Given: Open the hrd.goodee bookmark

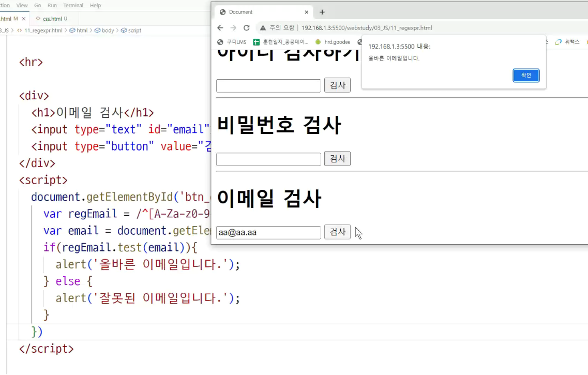Looking at the screenshot, I should [x=333, y=42].
